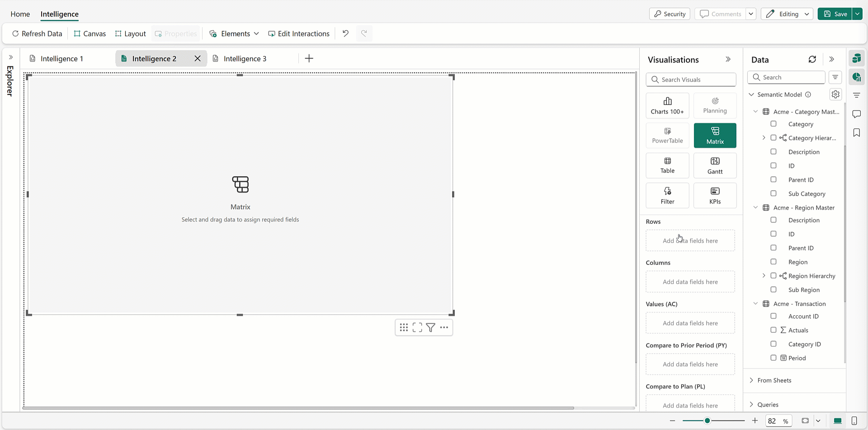Go to the Home menu tab
Viewport: 868px width, 430px height.
click(x=20, y=14)
